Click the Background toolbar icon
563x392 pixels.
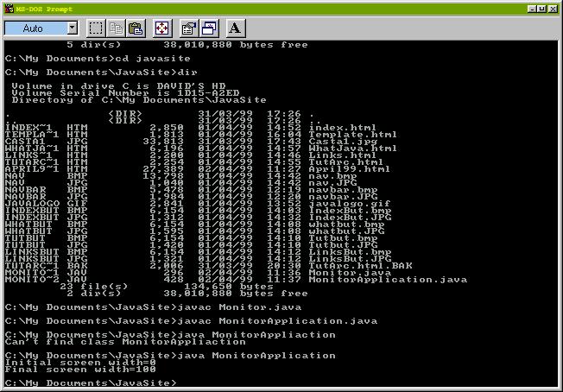pyautogui.click(x=209, y=28)
